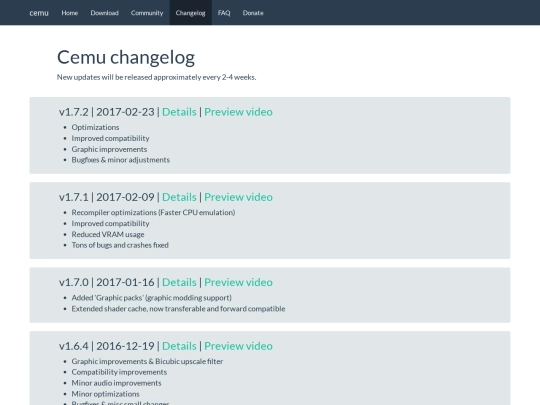The height and width of the screenshot is (405, 540).
Task: Watch Preview video for v1.7.1
Action: pyautogui.click(x=238, y=197)
